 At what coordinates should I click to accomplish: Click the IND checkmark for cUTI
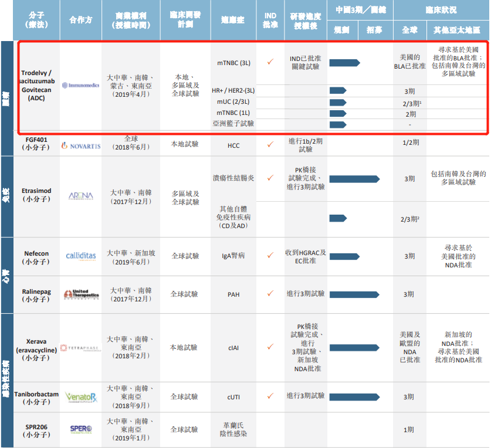click(x=270, y=396)
